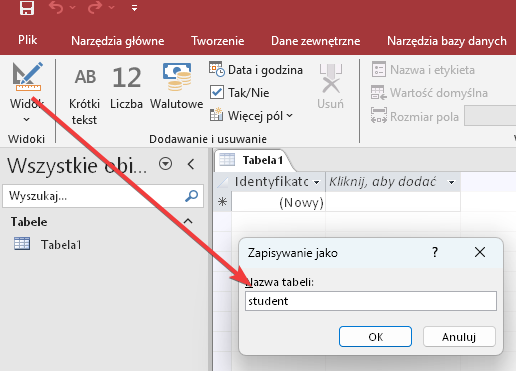Click the new record row selector asterisk
516x371 pixels.
click(223, 202)
